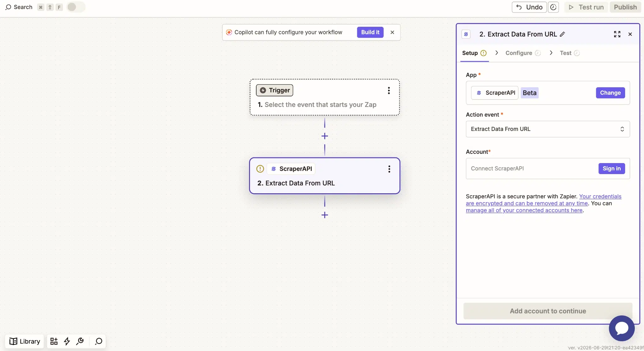The image size is (644, 351).
Task: Click the wrench tools icon in bottom toolbar
Action: point(80,341)
